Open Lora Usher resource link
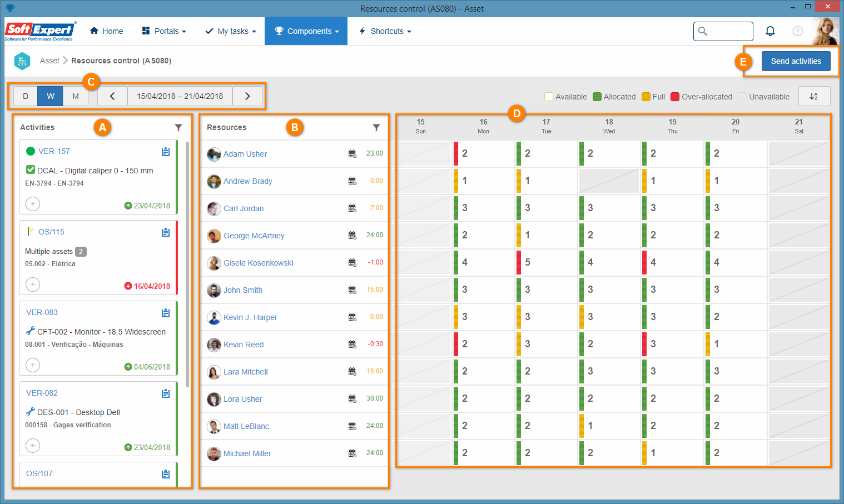This screenshot has height=504, width=844. click(x=243, y=399)
